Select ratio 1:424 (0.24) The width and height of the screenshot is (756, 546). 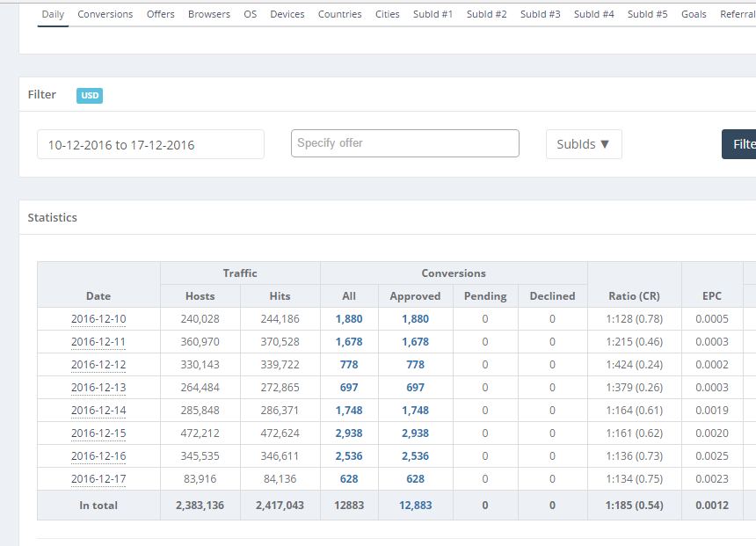(634, 365)
